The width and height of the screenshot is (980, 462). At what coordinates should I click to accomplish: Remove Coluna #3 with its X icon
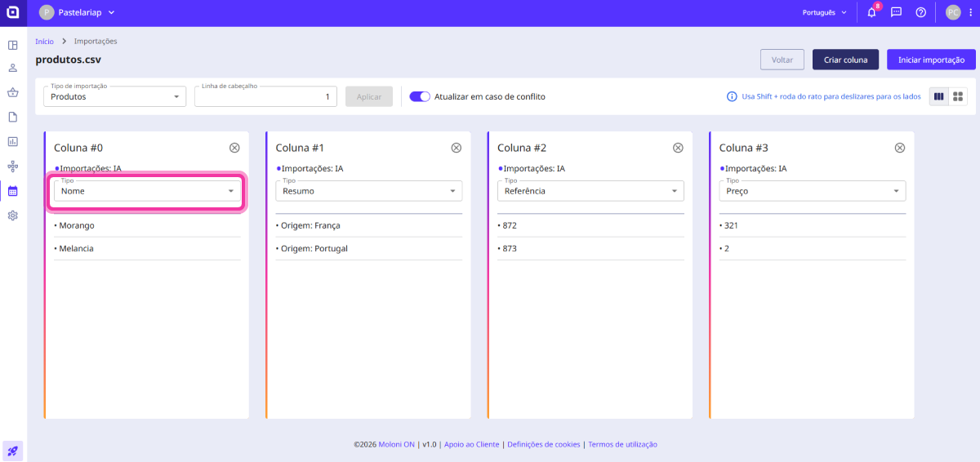(900, 148)
